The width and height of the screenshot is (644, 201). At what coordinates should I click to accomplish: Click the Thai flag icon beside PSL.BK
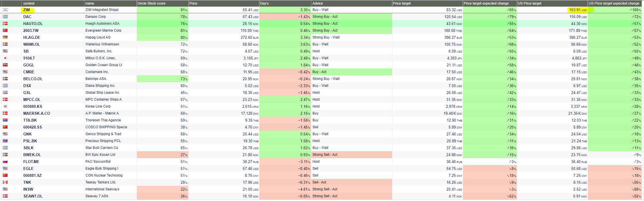5,141
